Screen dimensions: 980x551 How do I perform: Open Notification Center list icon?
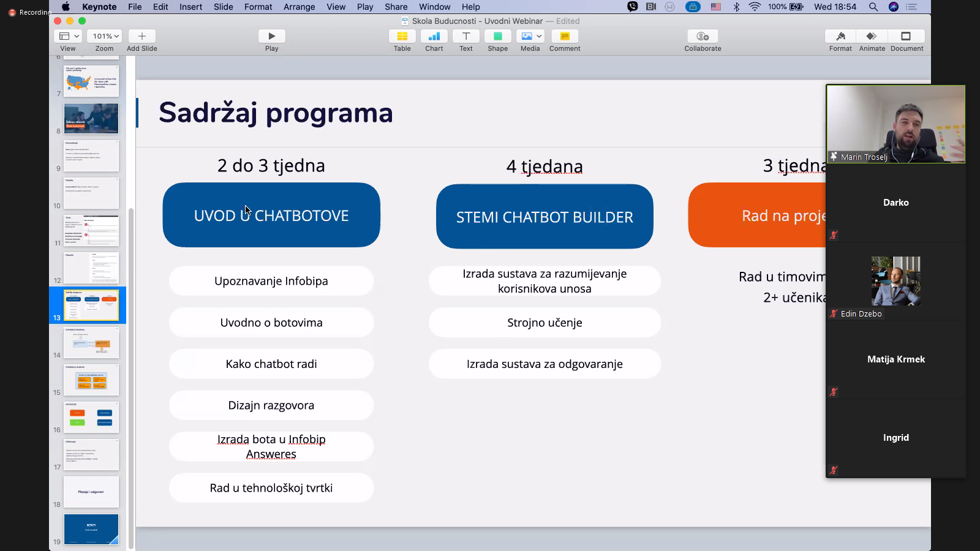click(912, 7)
